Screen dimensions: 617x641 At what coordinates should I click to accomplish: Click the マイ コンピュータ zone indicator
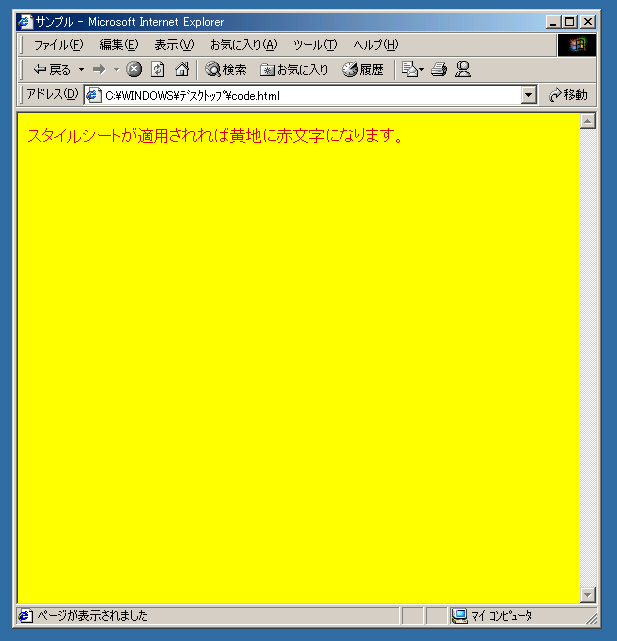point(492,616)
